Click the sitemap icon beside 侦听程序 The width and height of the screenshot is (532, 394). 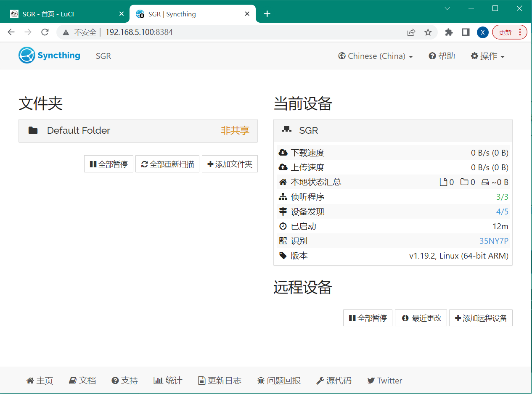point(283,197)
